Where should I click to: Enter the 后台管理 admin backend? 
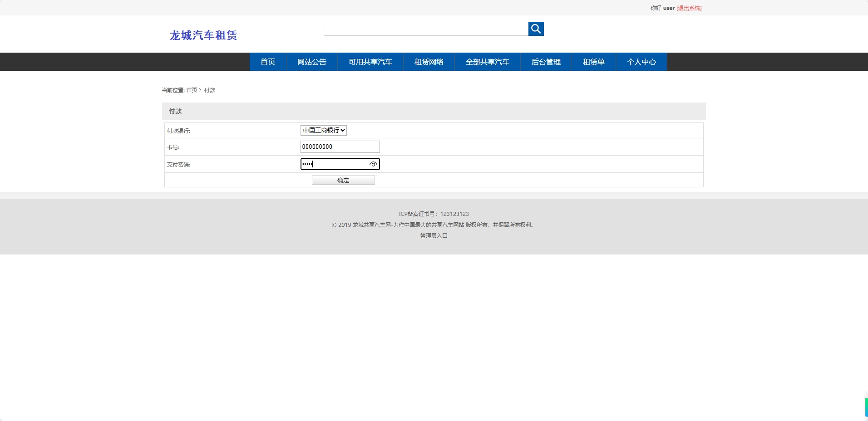pos(546,62)
